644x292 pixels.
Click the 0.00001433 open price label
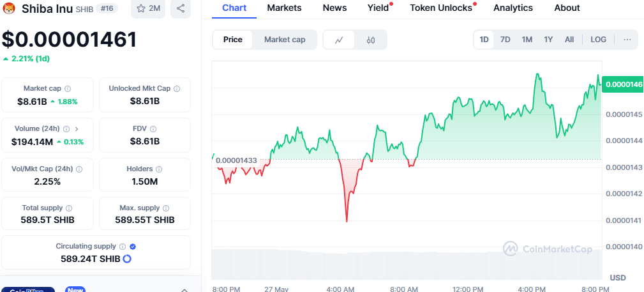coord(236,160)
